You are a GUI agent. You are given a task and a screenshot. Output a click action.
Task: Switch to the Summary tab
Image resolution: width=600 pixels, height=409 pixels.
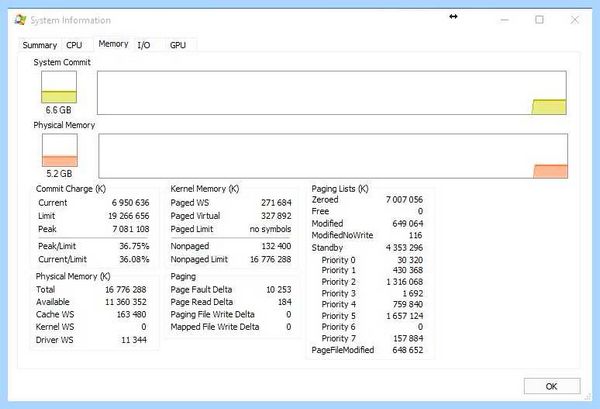pos(40,45)
